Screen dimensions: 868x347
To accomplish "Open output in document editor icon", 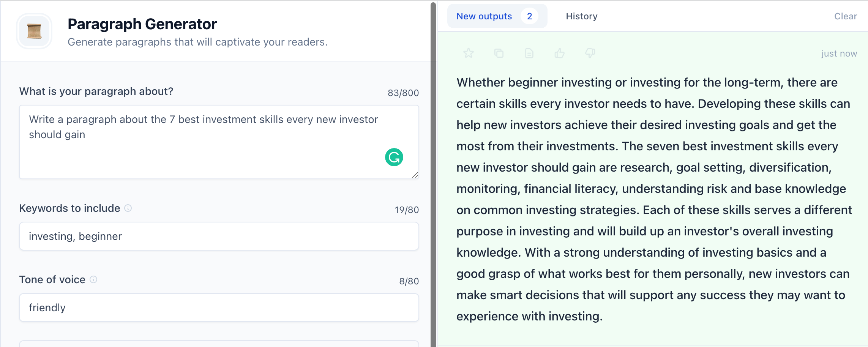I will [529, 53].
